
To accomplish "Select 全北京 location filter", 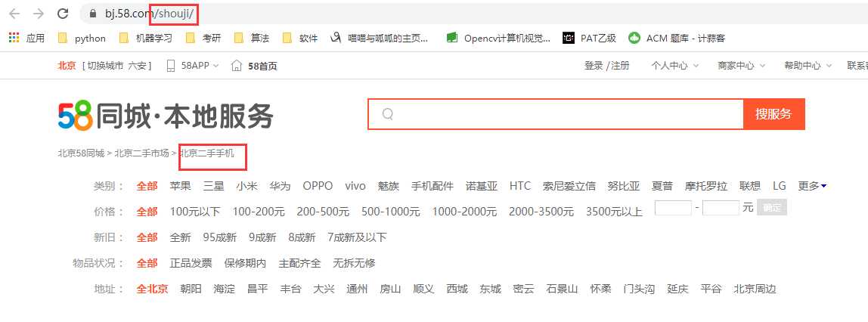I will click(152, 289).
